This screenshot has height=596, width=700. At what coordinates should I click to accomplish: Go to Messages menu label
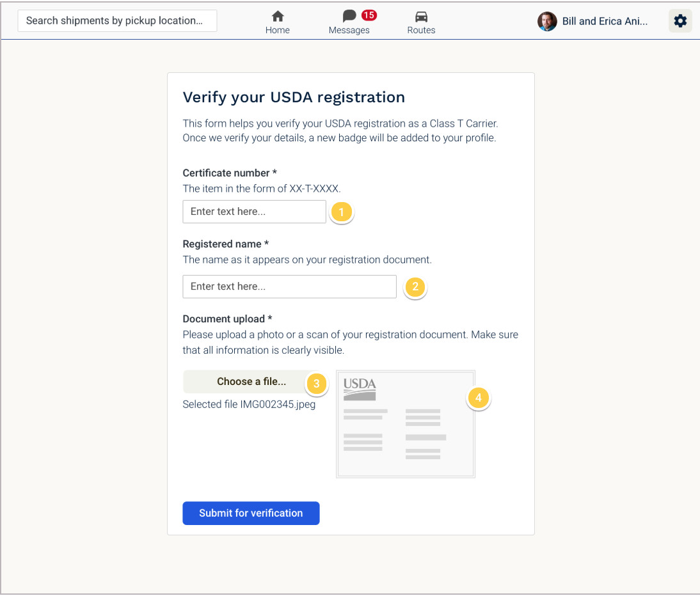pos(349,30)
